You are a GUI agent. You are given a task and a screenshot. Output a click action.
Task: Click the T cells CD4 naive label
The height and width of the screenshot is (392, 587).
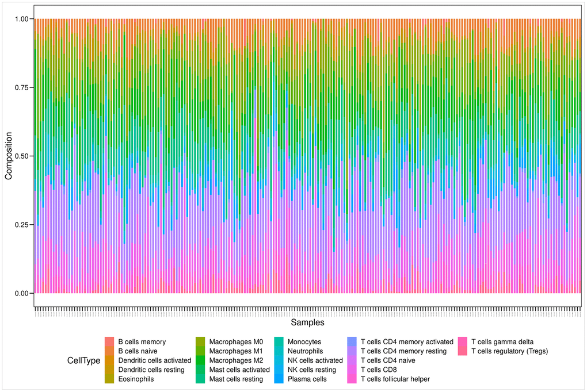tap(387, 360)
